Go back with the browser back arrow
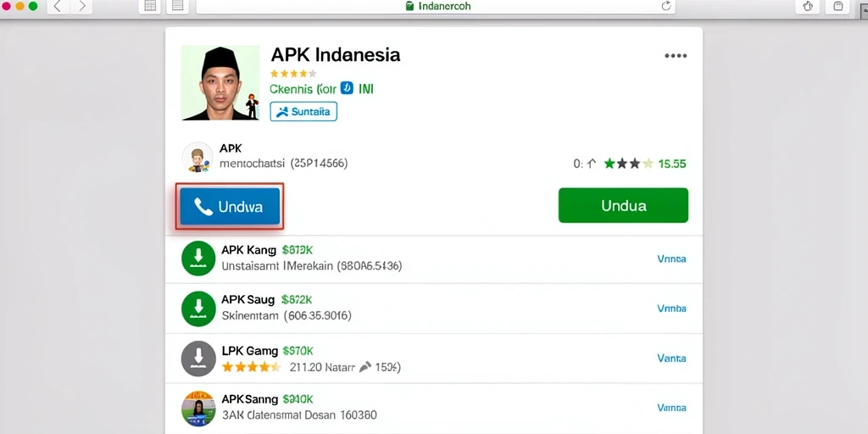This screenshot has width=868, height=434. [x=58, y=6]
